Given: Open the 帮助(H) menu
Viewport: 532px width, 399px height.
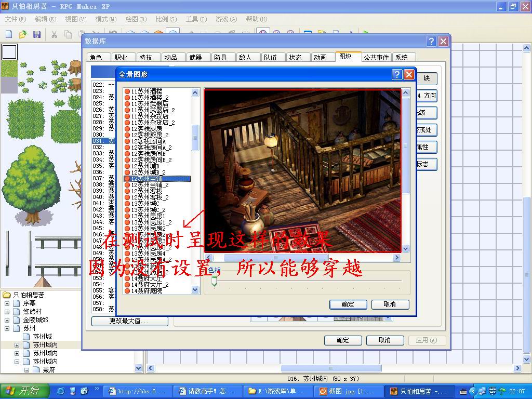Looking at the screenshot, I should (257, 19).
